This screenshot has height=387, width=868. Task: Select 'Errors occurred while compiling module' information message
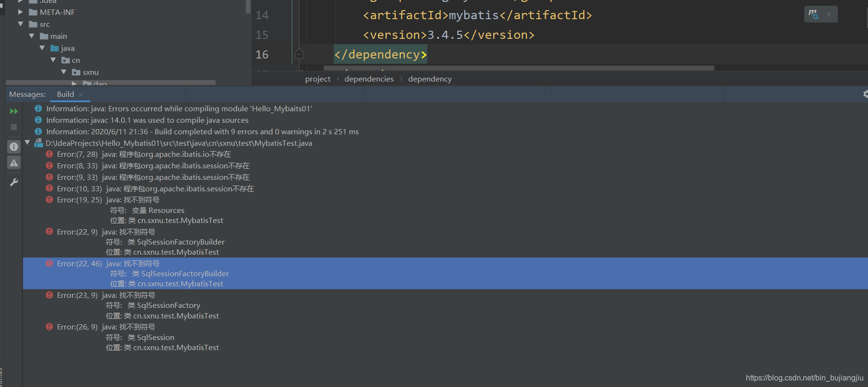coord(179,109)
